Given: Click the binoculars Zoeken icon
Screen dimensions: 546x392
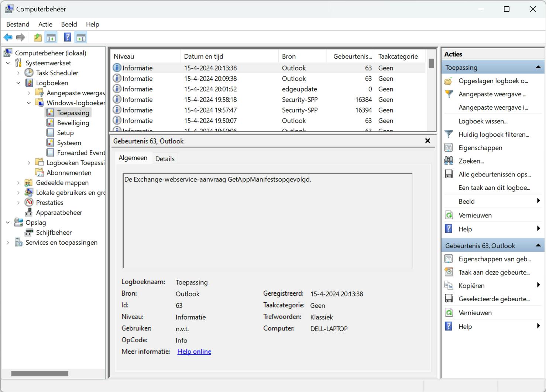Looking at the screenshot, I should click(449, 161).
